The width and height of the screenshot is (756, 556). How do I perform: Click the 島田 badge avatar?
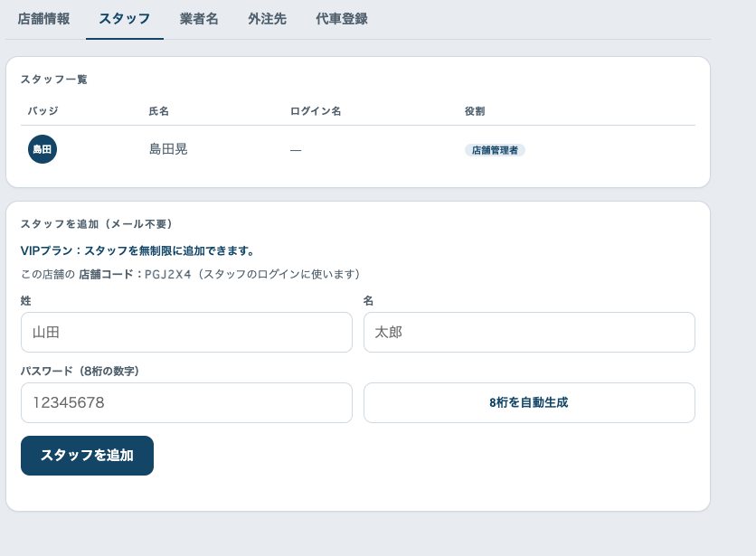[43, 149]
